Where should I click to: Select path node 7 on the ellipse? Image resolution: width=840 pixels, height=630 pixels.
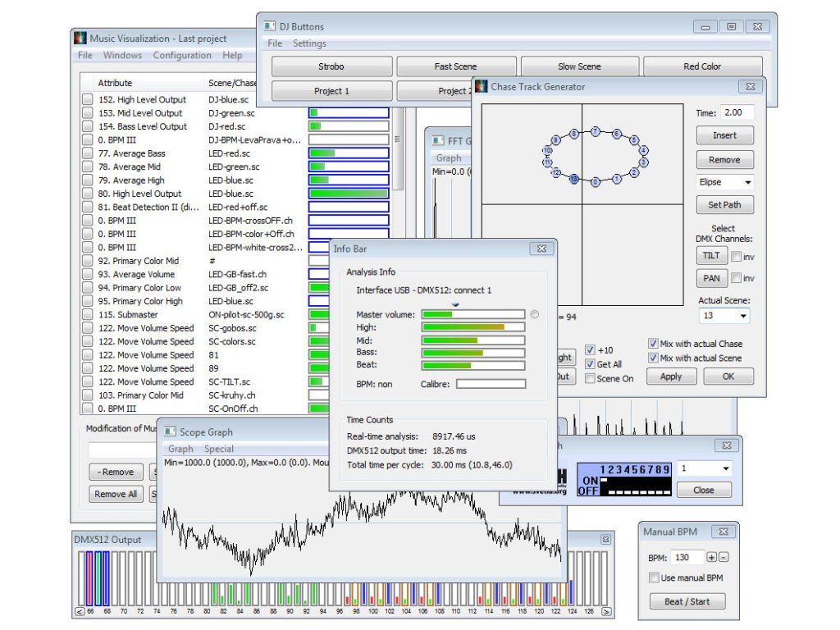coord(596,131)
